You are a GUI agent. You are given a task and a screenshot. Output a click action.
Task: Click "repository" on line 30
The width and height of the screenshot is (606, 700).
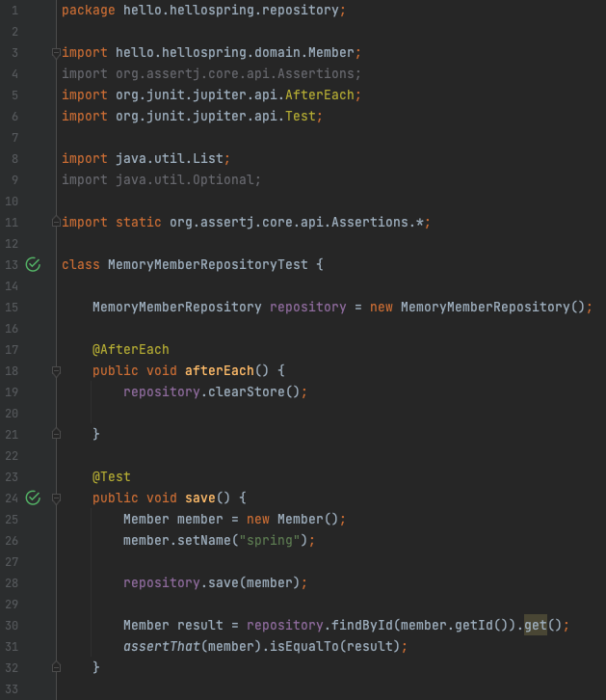(285, 626)
